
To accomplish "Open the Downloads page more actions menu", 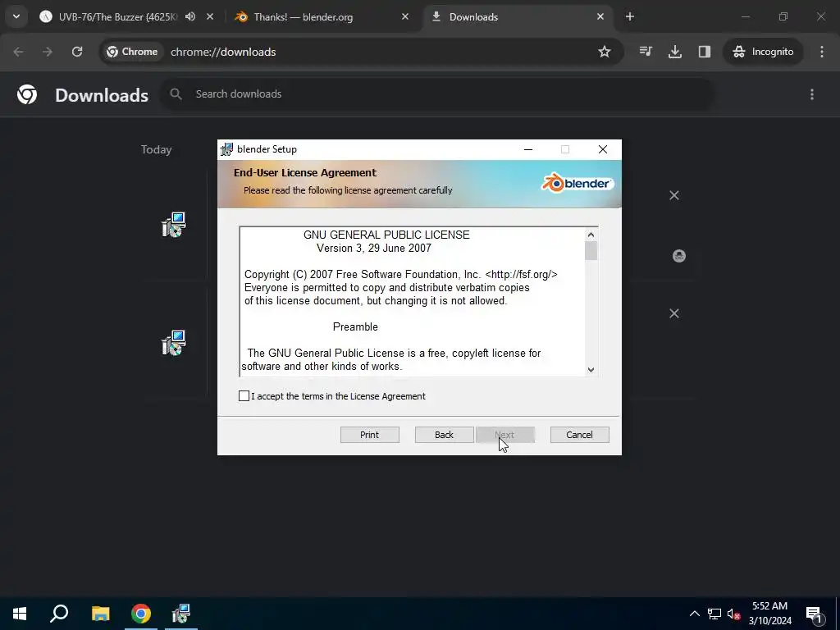I will tap(812, 94).
